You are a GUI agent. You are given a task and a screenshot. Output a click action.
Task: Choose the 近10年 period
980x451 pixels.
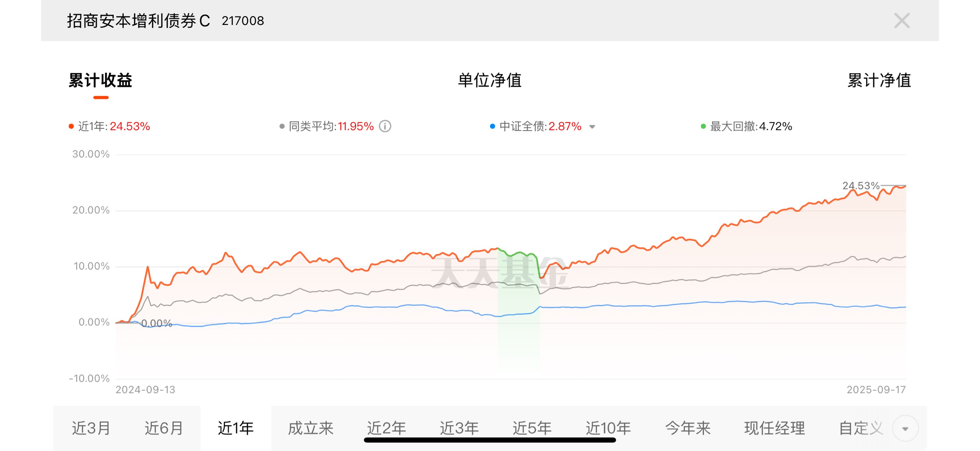click(608, 428)
